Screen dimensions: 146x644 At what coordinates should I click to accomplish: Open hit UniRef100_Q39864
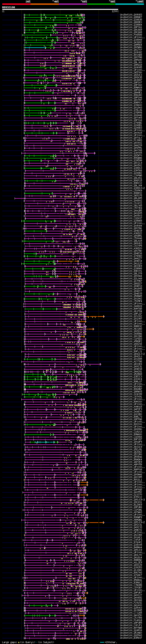(x=131, y=25)
